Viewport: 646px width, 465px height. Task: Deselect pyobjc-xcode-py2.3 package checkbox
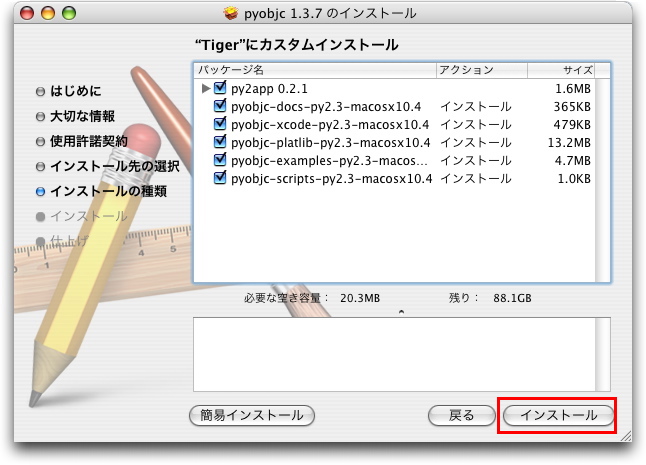[220, 125]
